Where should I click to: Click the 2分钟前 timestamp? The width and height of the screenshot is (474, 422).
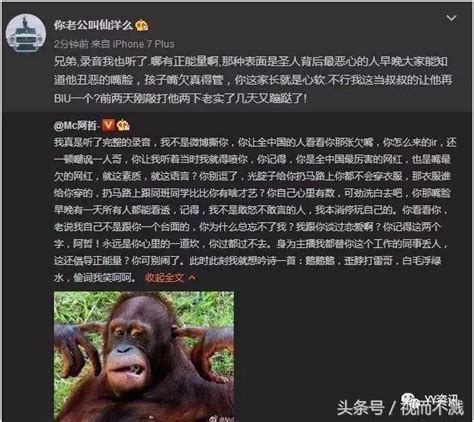coord(72,44)
